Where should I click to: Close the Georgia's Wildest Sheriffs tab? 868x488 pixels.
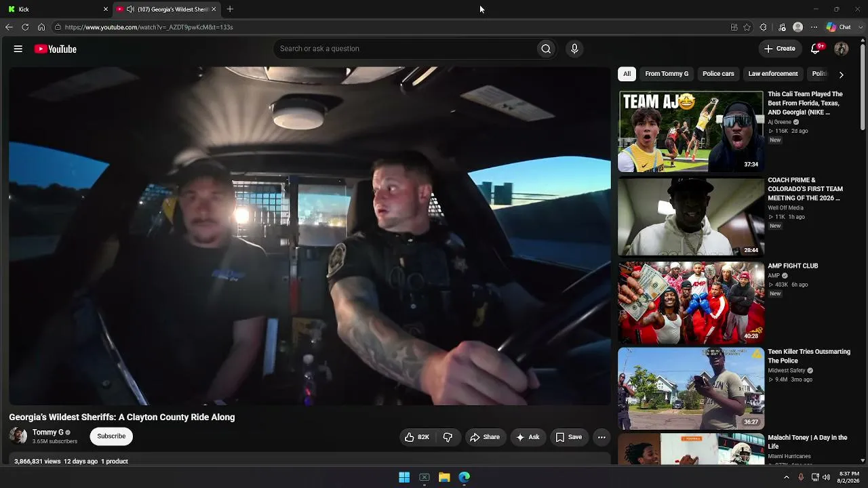click(x=214, y=9)
